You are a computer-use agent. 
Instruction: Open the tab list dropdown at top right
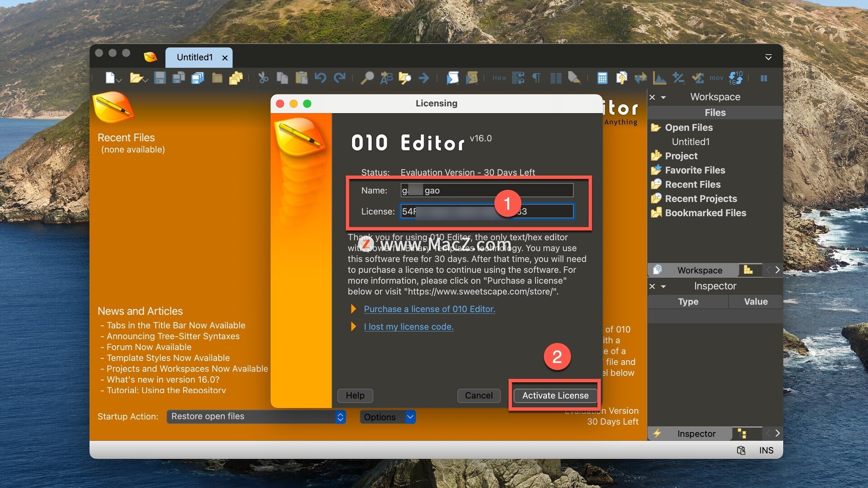(768, 57)
